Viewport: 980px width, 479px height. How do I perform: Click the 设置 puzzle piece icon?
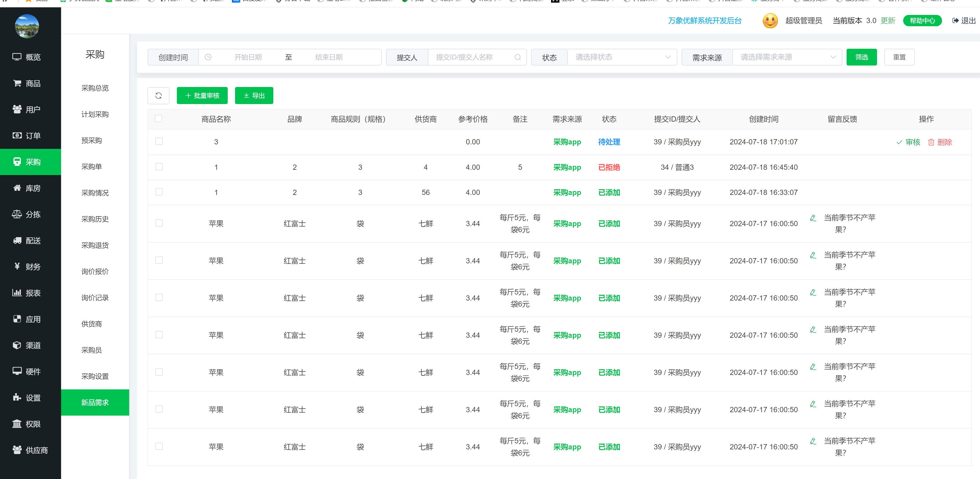[x=17, y=397]
